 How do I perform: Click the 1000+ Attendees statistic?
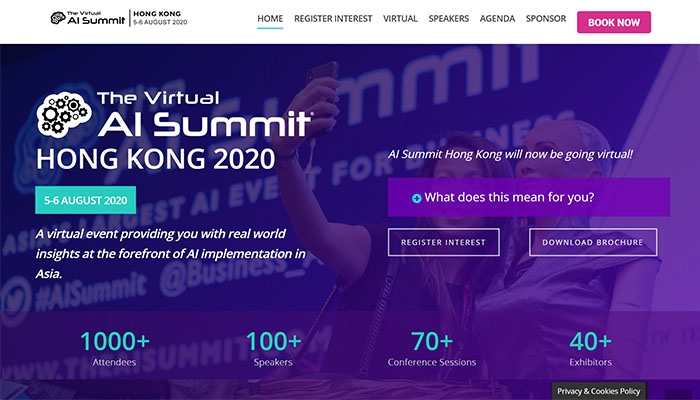[115, 349]
